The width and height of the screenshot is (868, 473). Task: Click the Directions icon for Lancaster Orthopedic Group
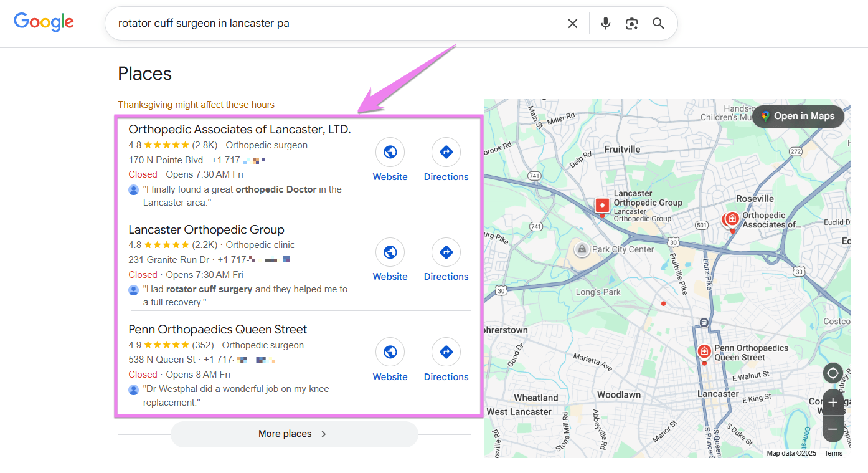(x=446, y=252)
